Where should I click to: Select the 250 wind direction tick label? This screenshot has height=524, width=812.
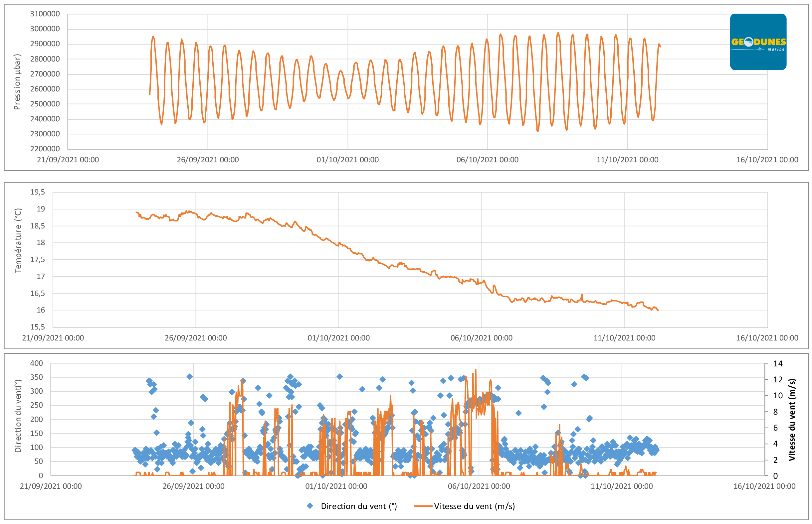[36, 405]
